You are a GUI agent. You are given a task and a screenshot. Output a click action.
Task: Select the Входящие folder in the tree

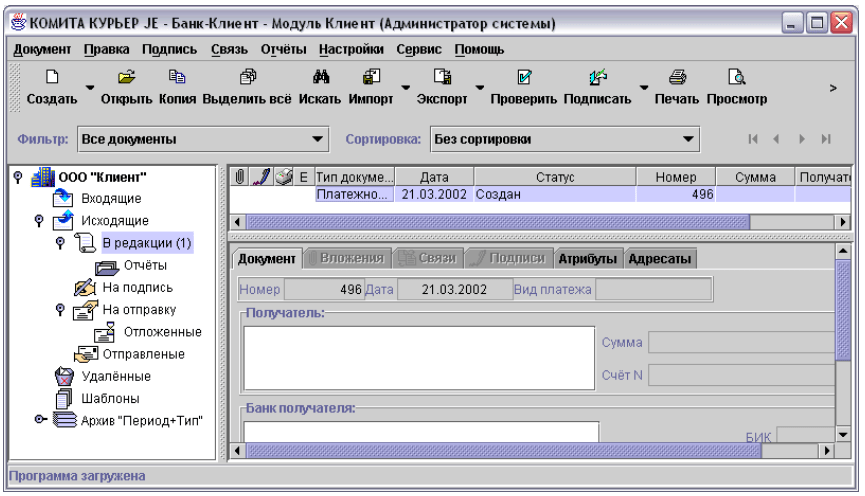[x=110, y=199]
